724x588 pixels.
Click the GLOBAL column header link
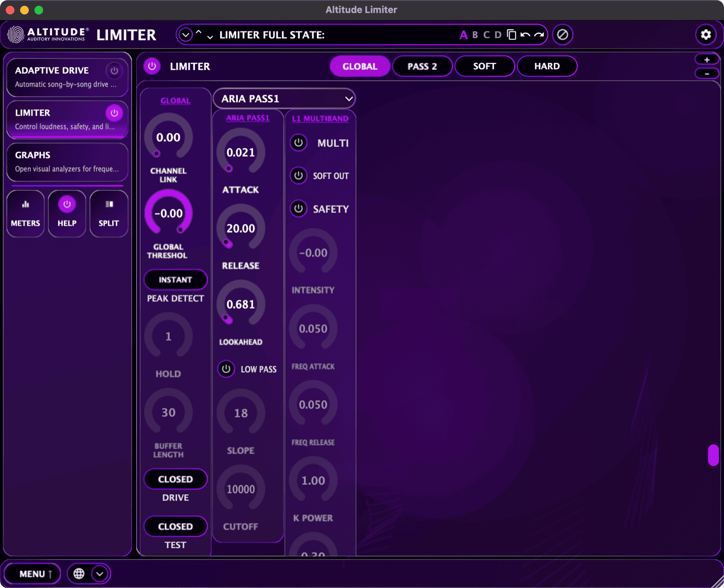175,101
